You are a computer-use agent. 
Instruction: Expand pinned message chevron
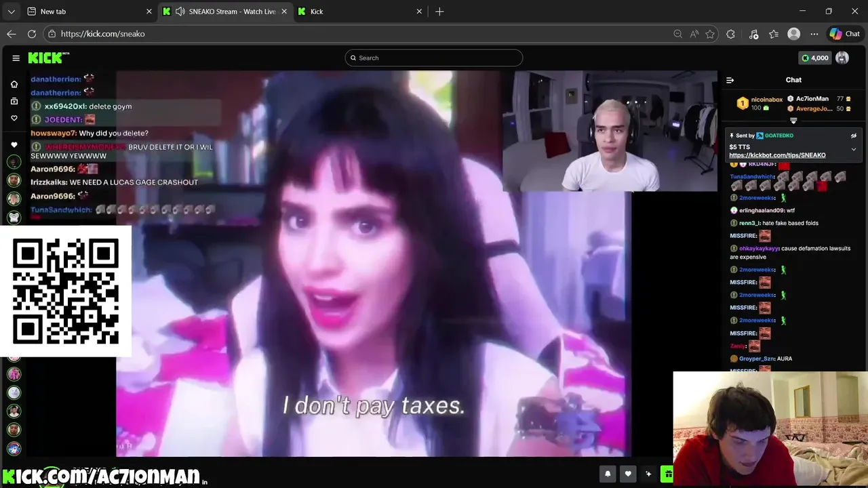coord(854,149)
